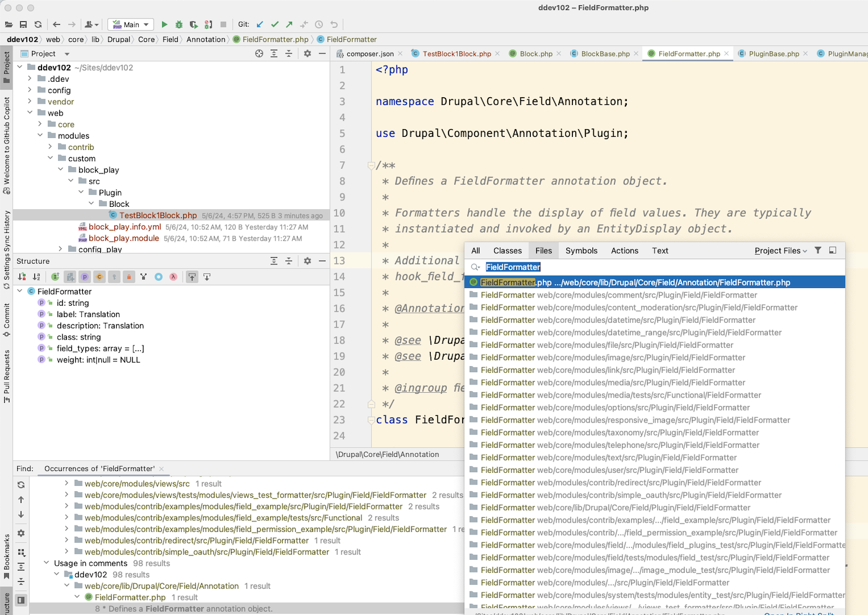The width and height of the screenshot is (868, 615).
Task: Go to next occurrence down arrow in Find panel
Action: pyautogui.click(x=21, y=514)
